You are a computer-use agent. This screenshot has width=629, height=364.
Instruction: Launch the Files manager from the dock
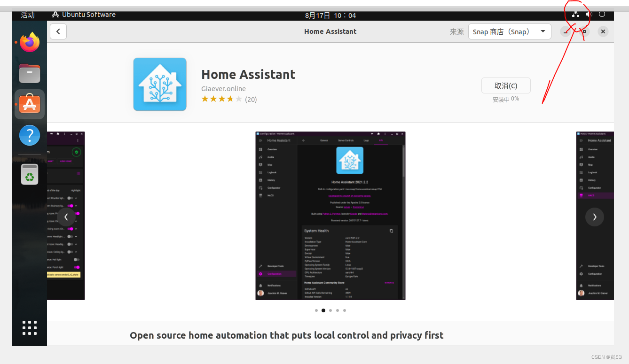(30, 73)
